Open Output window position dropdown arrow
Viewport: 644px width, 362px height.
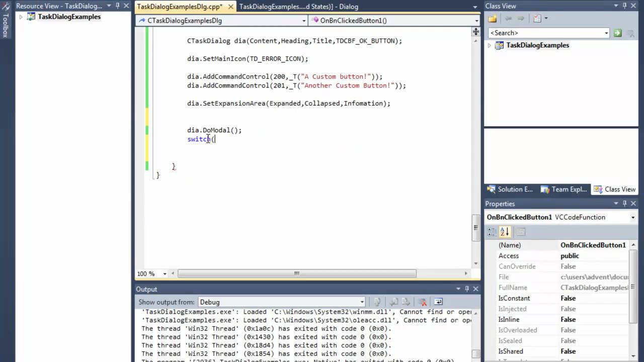pyautogui.click(x=458, y=289)
